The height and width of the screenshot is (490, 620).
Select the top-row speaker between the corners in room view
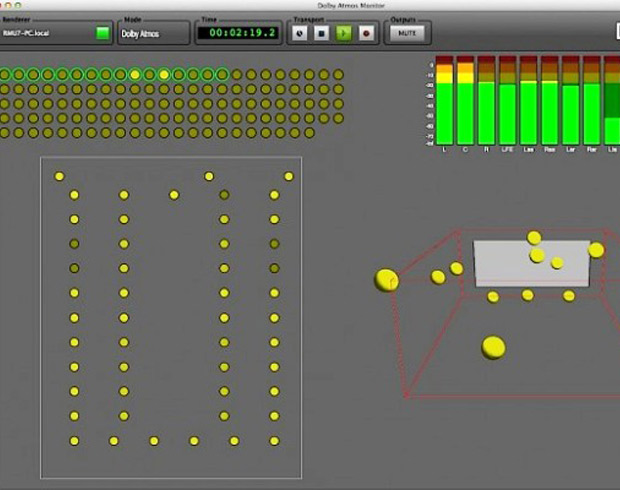[x=209, y=176]
